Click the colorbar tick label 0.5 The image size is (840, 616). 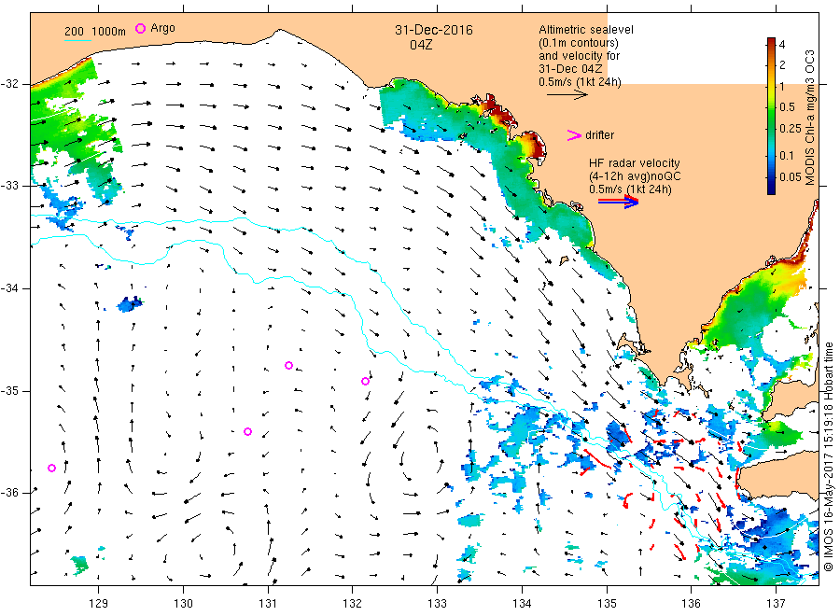[x=787, y=107]
